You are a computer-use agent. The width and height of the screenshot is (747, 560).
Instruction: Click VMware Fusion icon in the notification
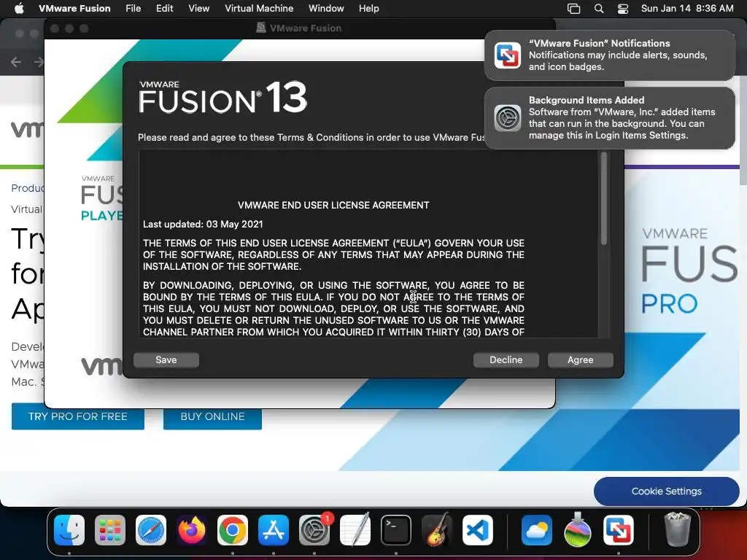pos(508,55)
